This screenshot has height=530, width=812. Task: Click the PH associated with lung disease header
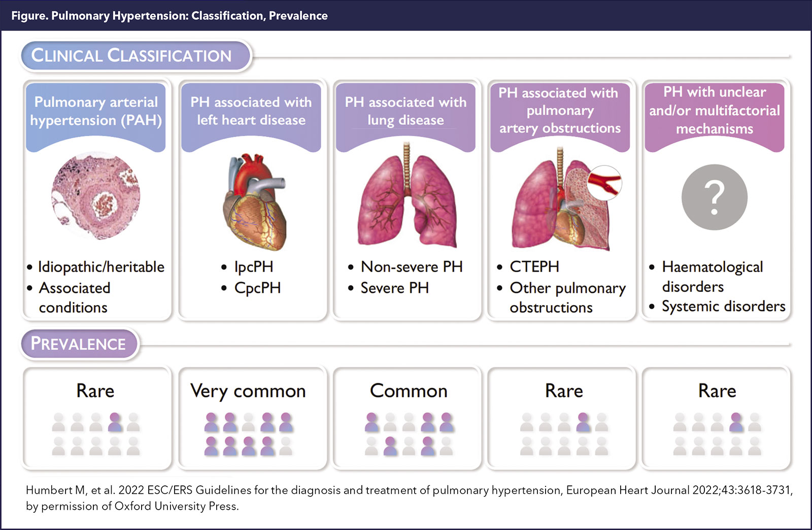click(405, 111)
